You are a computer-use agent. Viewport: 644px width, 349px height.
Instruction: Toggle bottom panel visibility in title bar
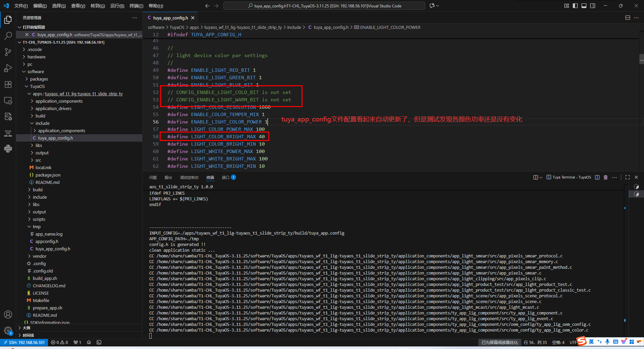pos(584,6)
